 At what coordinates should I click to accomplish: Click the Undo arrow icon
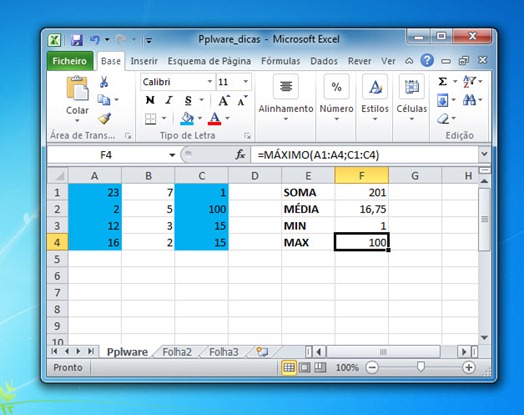[x=95, y=40]
